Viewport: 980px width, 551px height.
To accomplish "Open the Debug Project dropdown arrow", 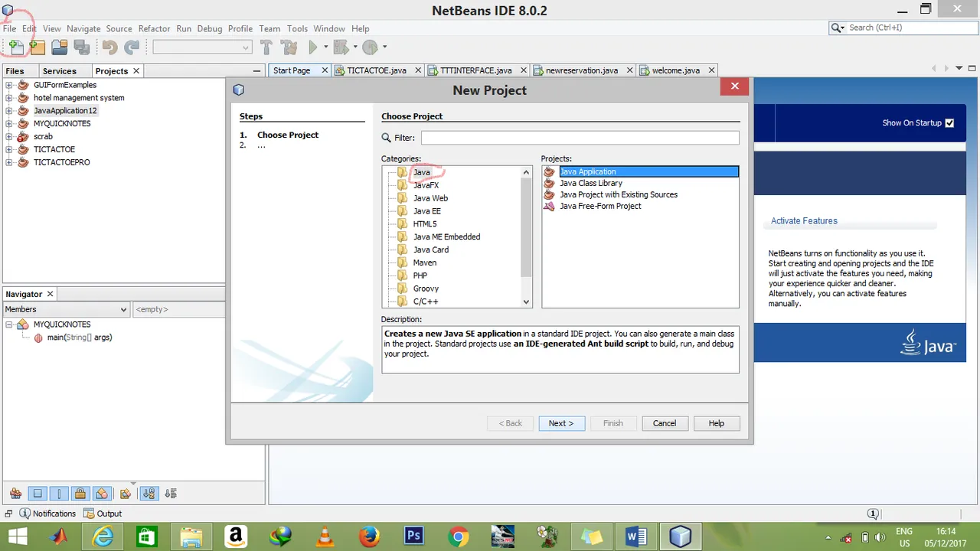I will 355,47.
